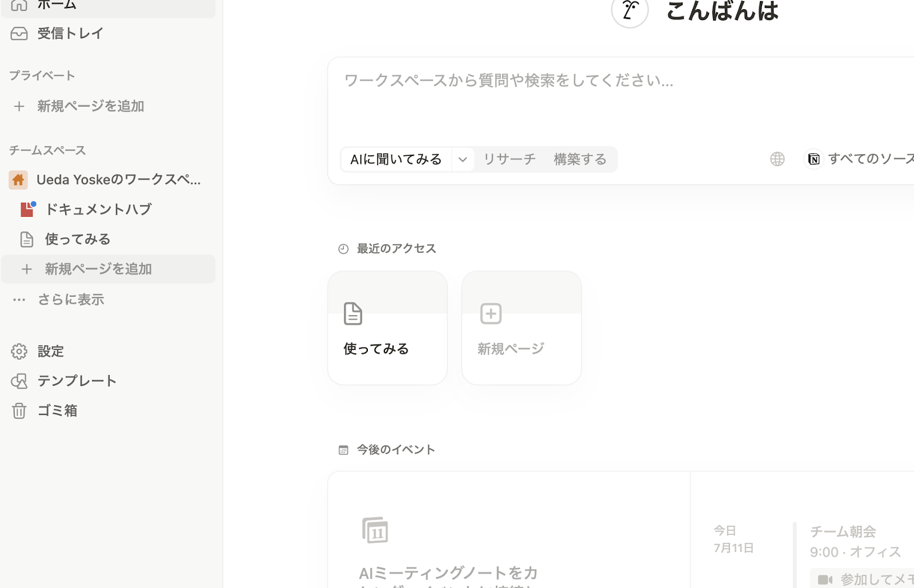Switch to the 構築する mode
914x588 pixels.
point(580,159)
